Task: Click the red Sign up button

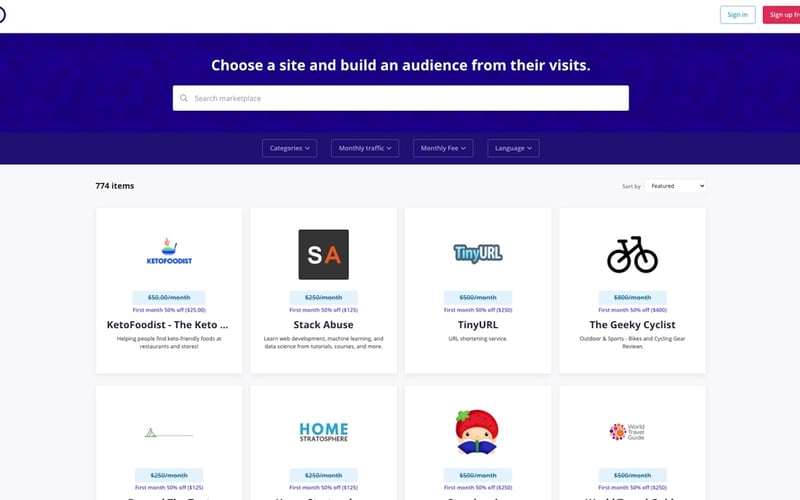Action: click(x=782, y=15)
